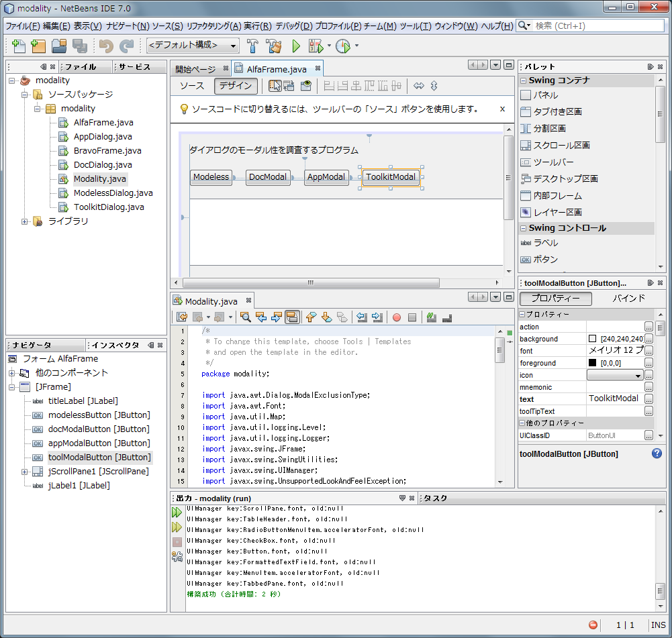This screenshot has width=672, height=638.
Task: Click the Clean and Build icon
Action: point(273,46)
